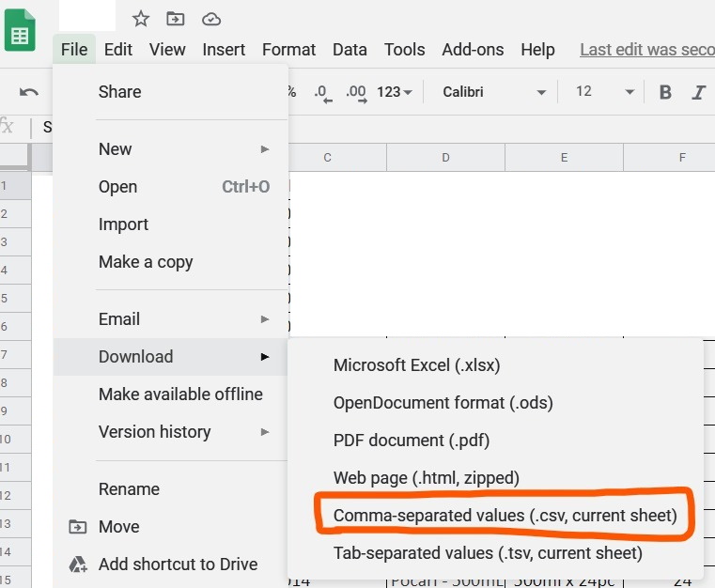Expand the Download submenu
This screenshot has height=588, width=715.
tap(171, 356)
